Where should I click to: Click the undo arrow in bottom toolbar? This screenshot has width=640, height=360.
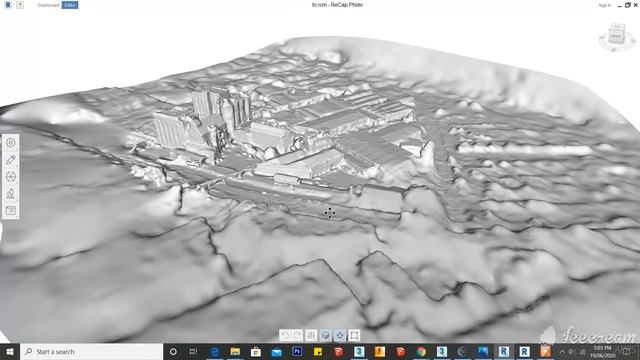coord(285,336)
